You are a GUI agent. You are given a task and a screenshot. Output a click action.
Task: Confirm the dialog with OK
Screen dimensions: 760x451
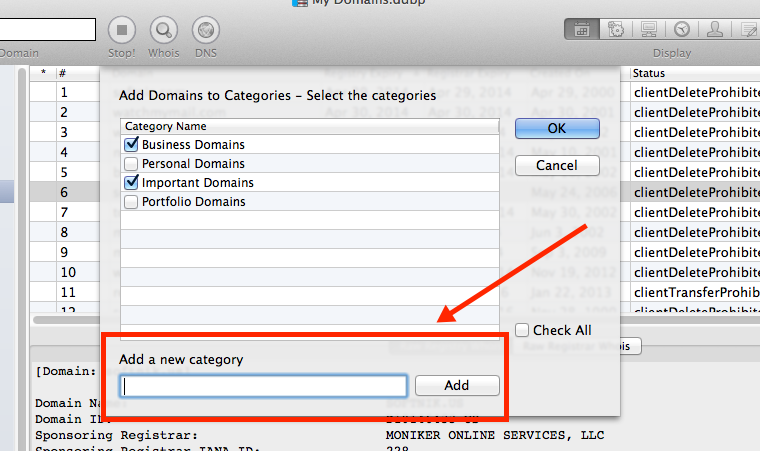point(557,129)
